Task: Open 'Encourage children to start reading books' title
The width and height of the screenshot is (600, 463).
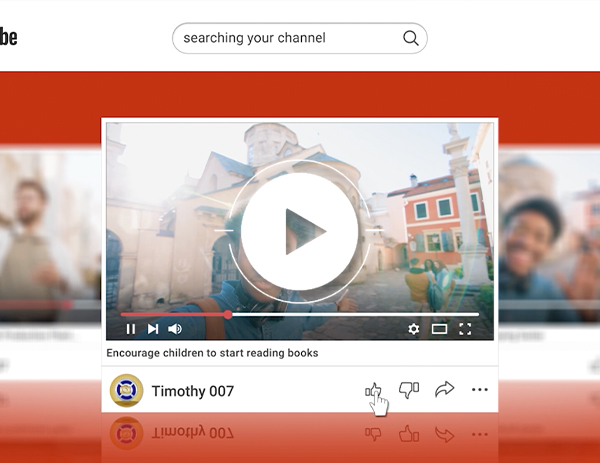Action: [x=212, y=353]
